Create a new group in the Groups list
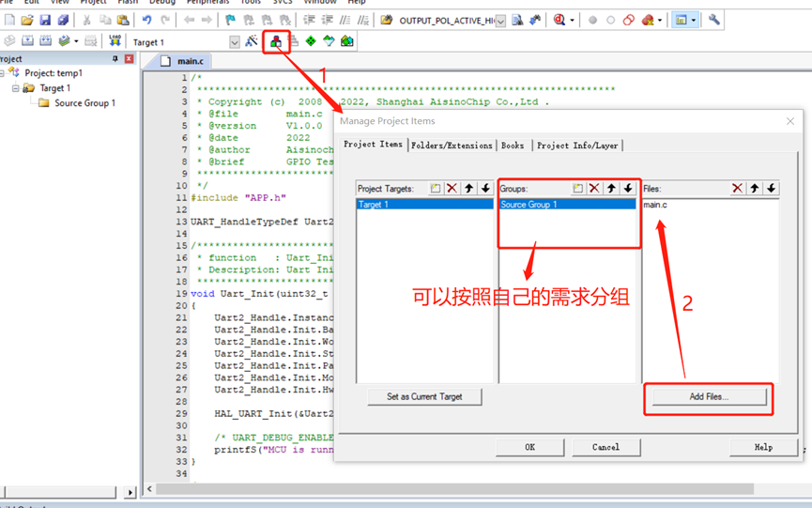This screenshot has height=508, width=812. (578, 189)
